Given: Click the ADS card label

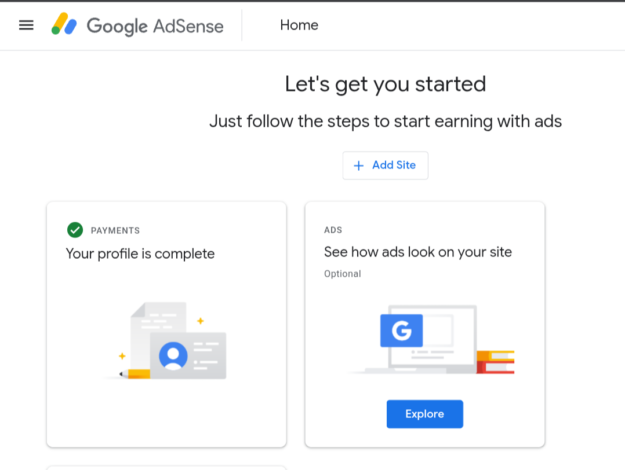Looking at the screenshot, I should [333, 230].
